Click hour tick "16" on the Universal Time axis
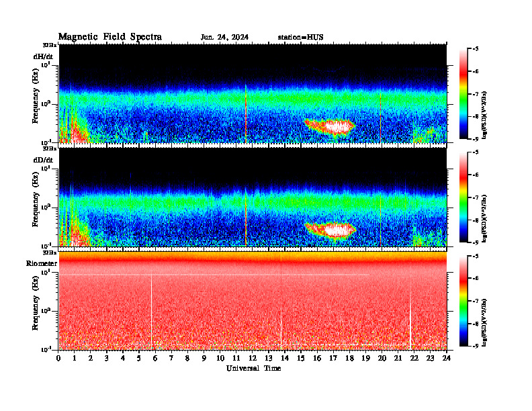 (317, 359)
